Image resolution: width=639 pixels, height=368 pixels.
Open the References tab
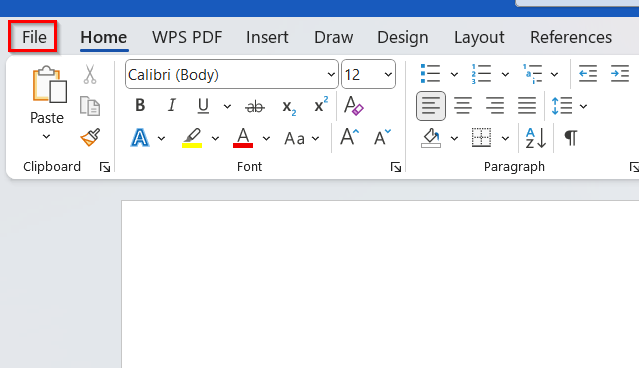571,37
